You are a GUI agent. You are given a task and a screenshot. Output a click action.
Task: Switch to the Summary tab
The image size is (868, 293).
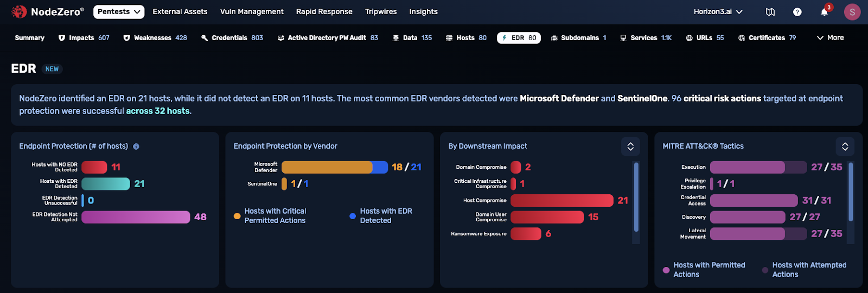pos(30,38)
